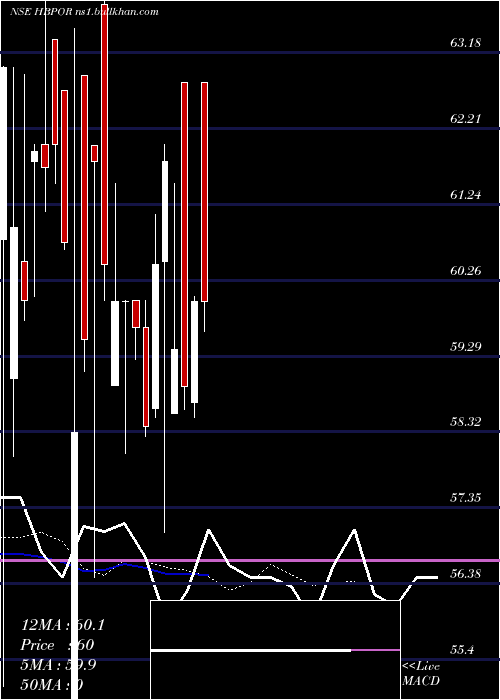This screenshot has width=500, height=700.
Task: Click the 57.35 price axis label
Action: pyautogui.click(x=466, y=497)
